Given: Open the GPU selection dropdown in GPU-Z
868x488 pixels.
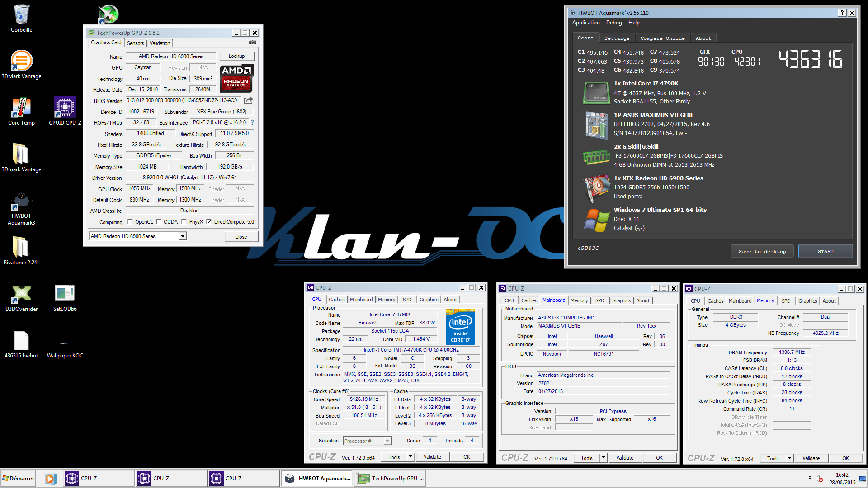Looking at the screenshot, I should click(x=183, y=236).
